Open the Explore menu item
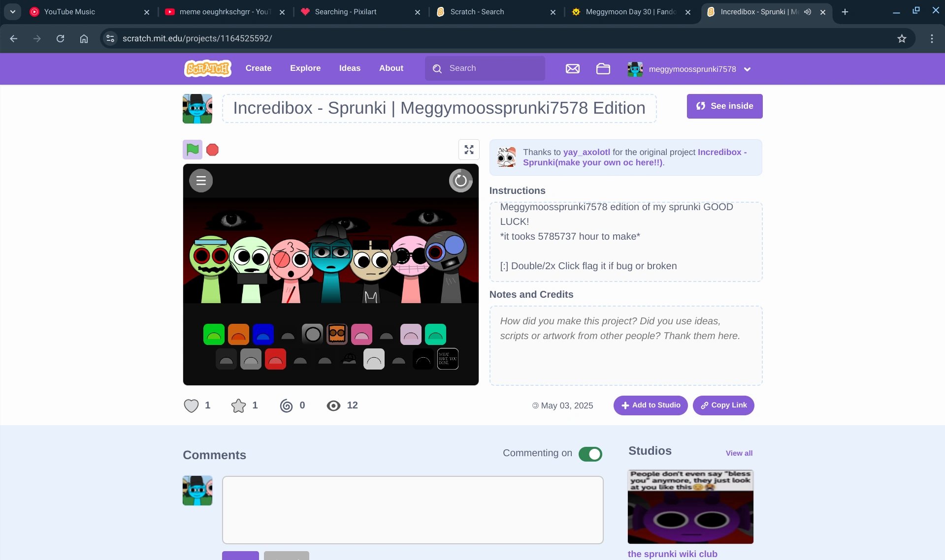Image resolution: width=945 pixels, height=560 pixels. click(305, 68)
